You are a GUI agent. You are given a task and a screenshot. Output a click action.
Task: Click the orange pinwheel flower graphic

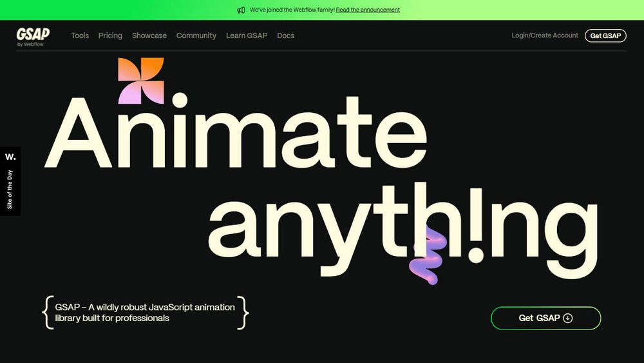pyautogui.click(x=141, y=81)
